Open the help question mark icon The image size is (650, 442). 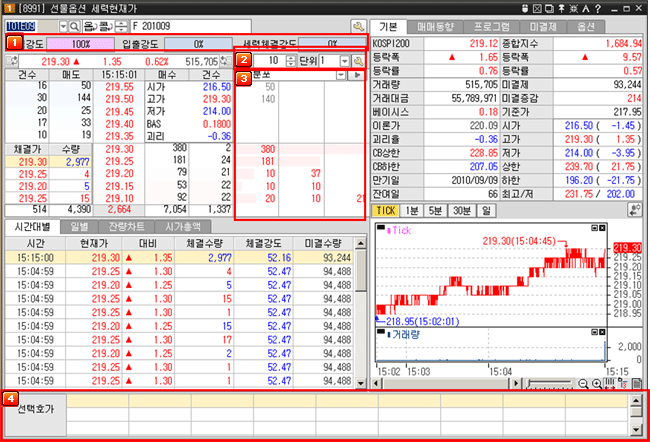point(597,8)
